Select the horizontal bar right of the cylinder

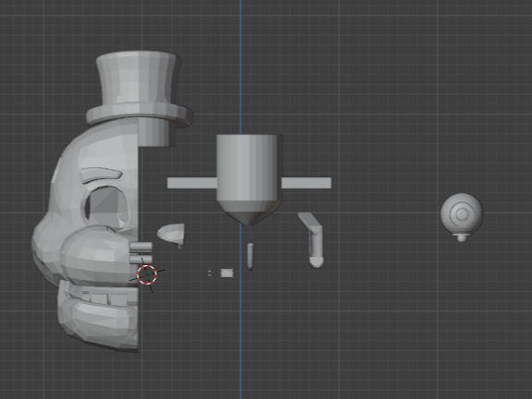tap(306, 183)
